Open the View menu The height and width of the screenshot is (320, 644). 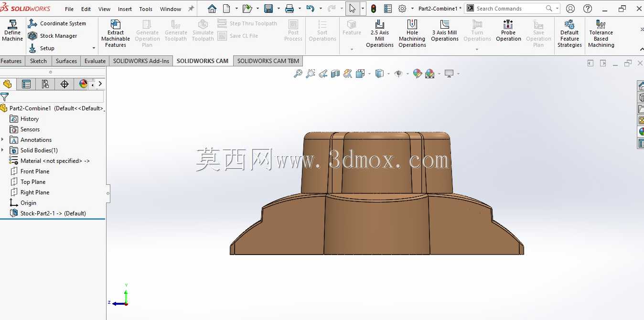pyautogui.click(x=104, y=9)
